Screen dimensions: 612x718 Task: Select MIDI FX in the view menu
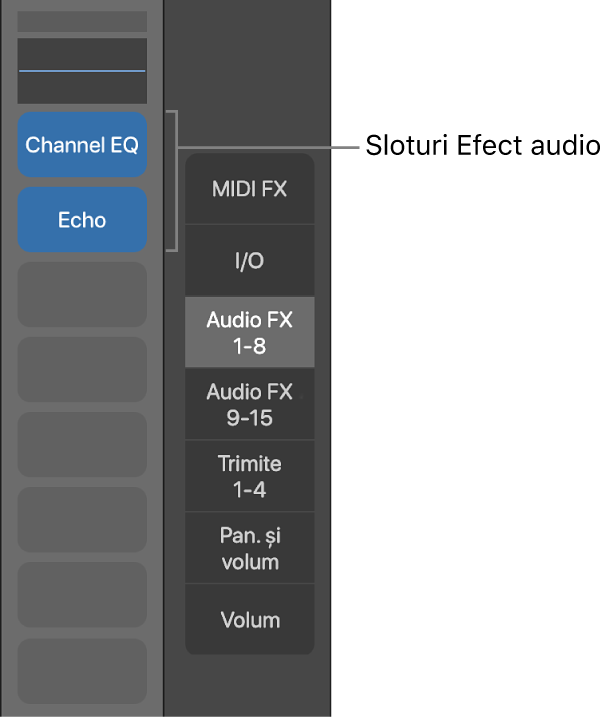(x=249, y=188)
